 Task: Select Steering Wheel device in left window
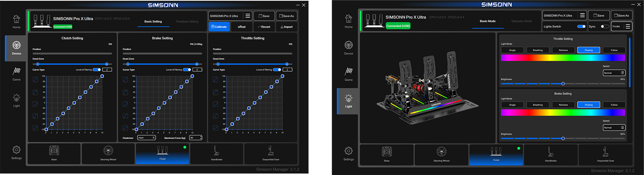108,153
